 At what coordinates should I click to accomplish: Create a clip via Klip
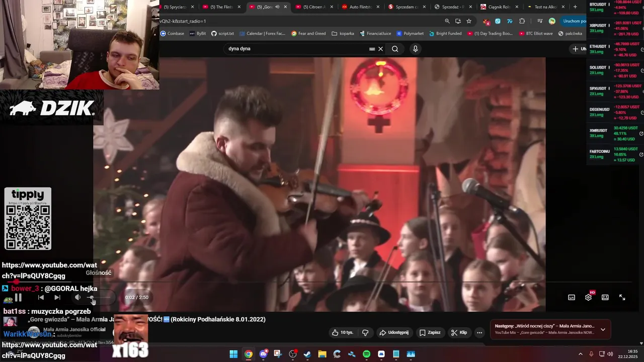tap(459, 332)
